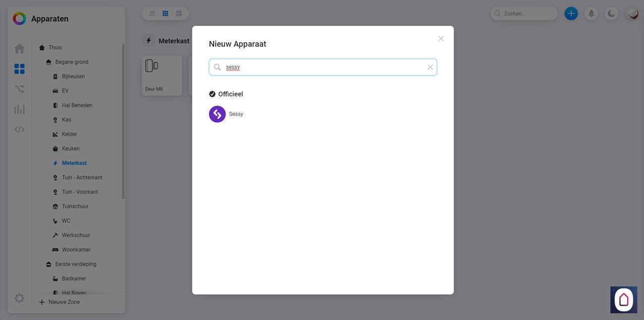The width and height of the screenshot is (644, 320).
Task: Open the Home section in sidebar
Action: tap(19, 49)
